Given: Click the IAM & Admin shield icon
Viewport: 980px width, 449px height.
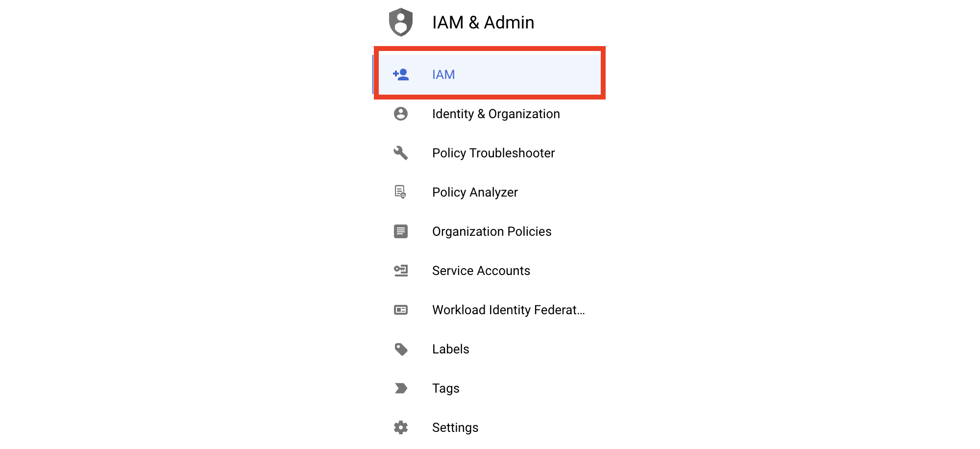Looking at the screenshot, I should (x=401, y=22).
